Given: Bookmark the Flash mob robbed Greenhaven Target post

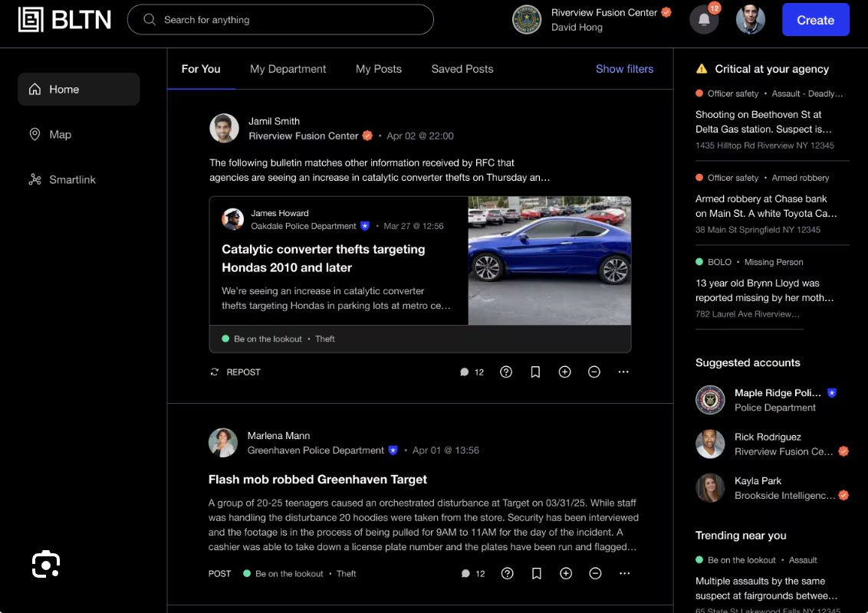Looking at the screenshot, I should (537, 574).
